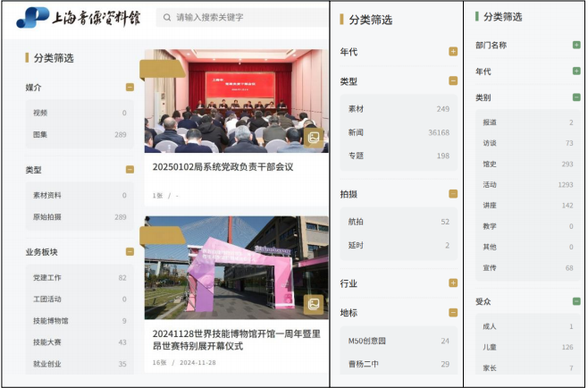The width and height of the screenshot is (588, 388).
Task: Collapse the 受众 audience section
Action: click(576, 301)
